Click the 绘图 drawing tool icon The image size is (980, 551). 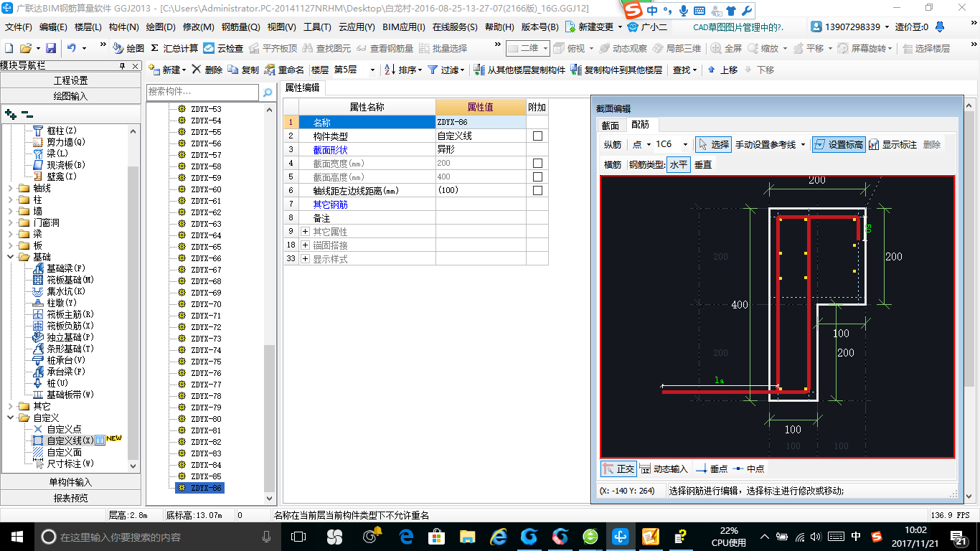point(118,48)
